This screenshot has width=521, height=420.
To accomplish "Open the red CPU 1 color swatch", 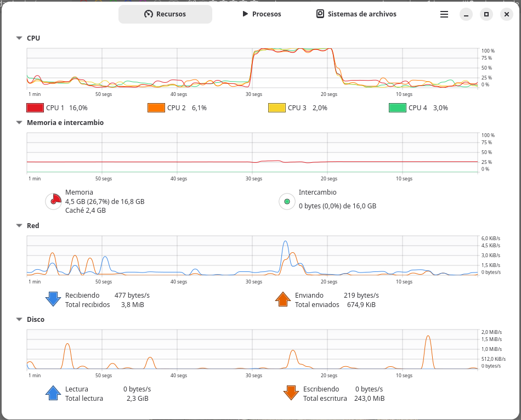I will click(35, 107).
